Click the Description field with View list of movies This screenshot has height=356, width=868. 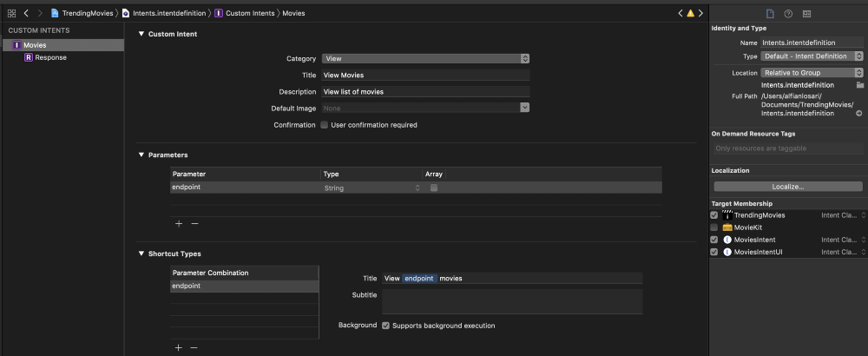coord(425,91)
